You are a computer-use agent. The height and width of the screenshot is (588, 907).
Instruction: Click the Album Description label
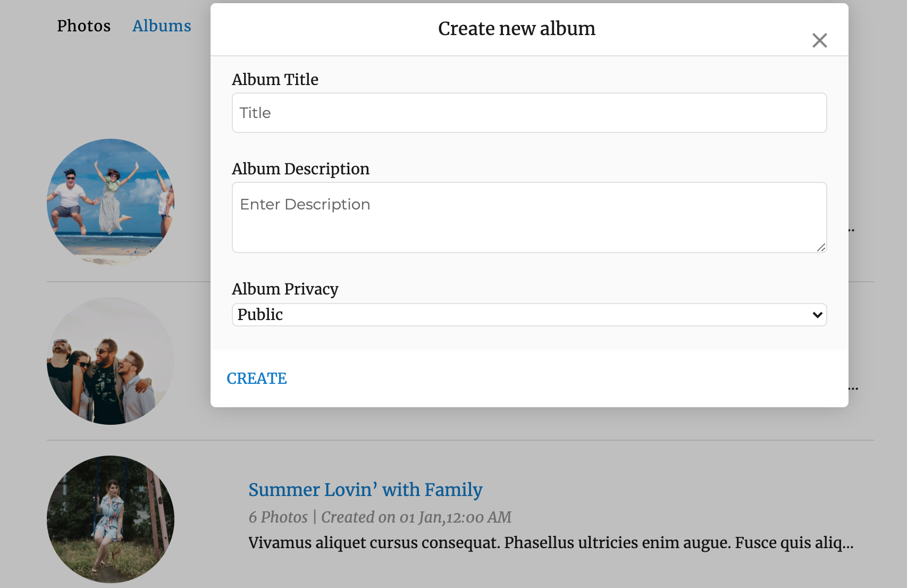(300, 169)
